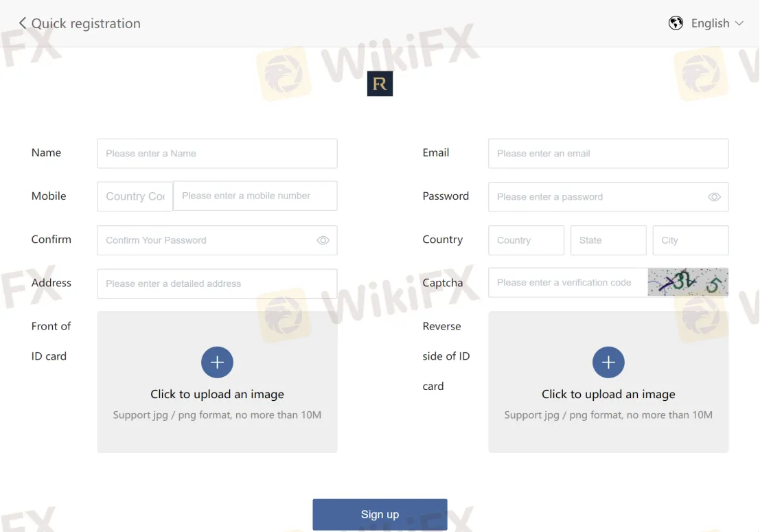Click the plus icon for Reverse side of ID card
This screenshot has width=760, height=532.
[x=608, y=362]
